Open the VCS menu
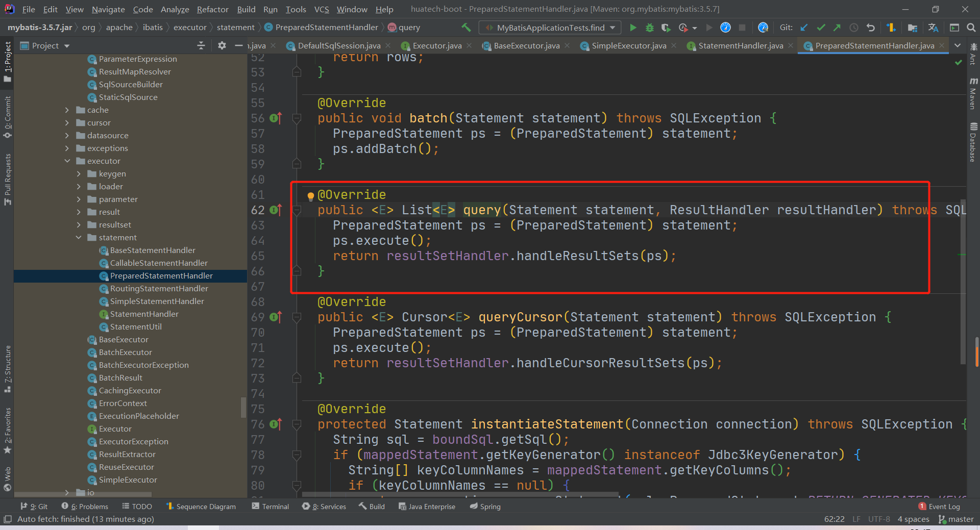This screenshot has height=530, width=980. click(322, 9)
